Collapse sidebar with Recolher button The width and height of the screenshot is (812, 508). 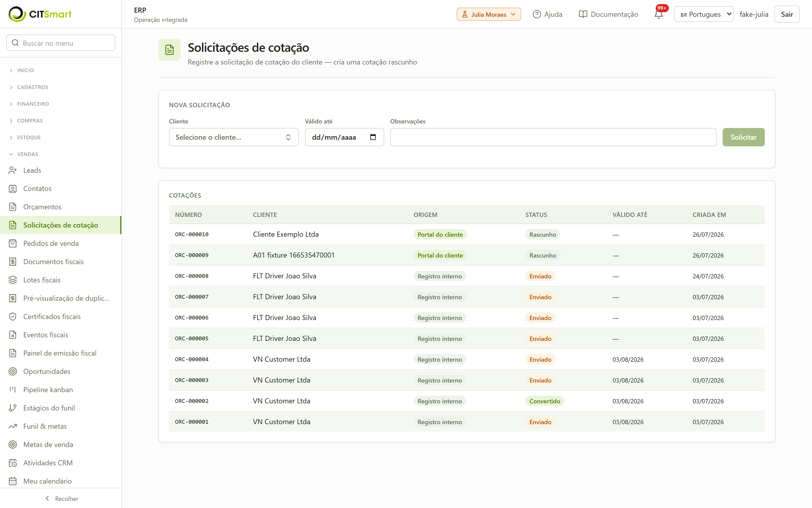pyautogui.click(x=62, y=499)
